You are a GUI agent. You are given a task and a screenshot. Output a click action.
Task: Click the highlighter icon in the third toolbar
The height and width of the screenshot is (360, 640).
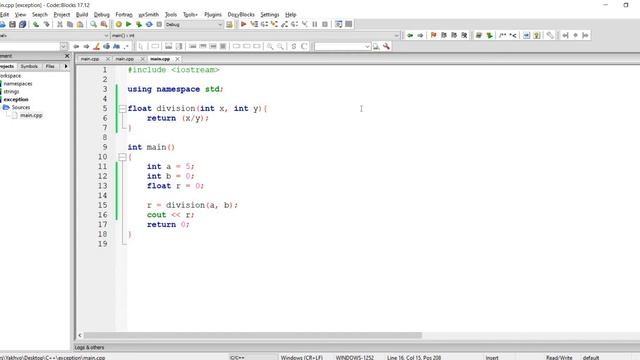tap(96, 47)
